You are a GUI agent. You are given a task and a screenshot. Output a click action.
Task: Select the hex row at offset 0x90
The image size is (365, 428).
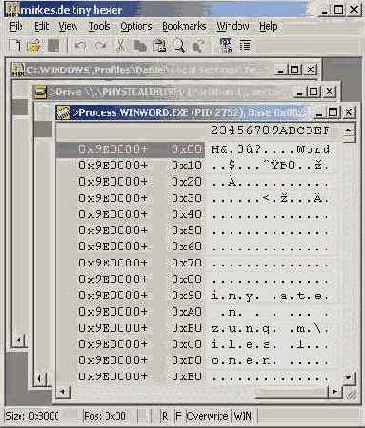tap(197, 295)
